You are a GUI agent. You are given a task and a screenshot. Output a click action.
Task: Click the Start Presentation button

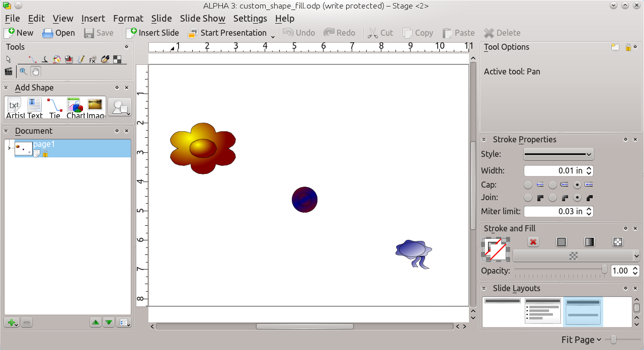point(227,33)
